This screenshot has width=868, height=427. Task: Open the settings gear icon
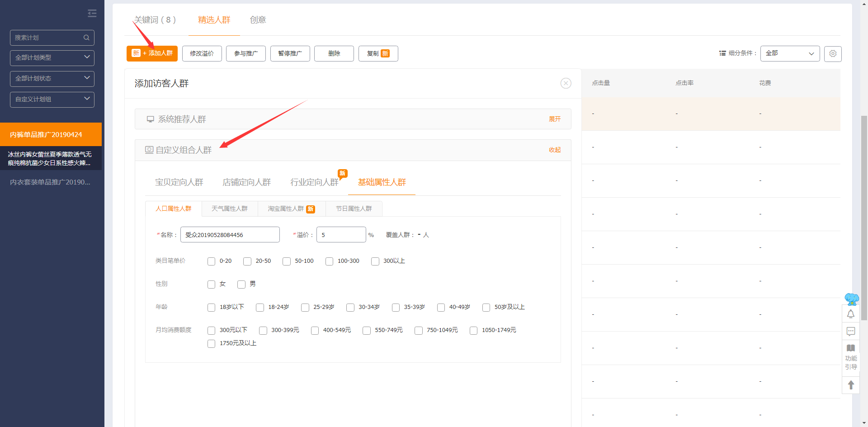[x=832, y=53]
